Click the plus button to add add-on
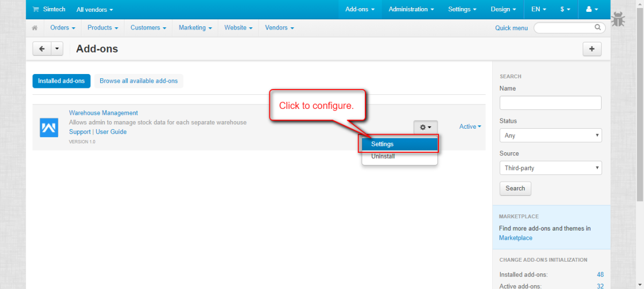This screenshot has height=289, width=644. [x=592, y=49]
